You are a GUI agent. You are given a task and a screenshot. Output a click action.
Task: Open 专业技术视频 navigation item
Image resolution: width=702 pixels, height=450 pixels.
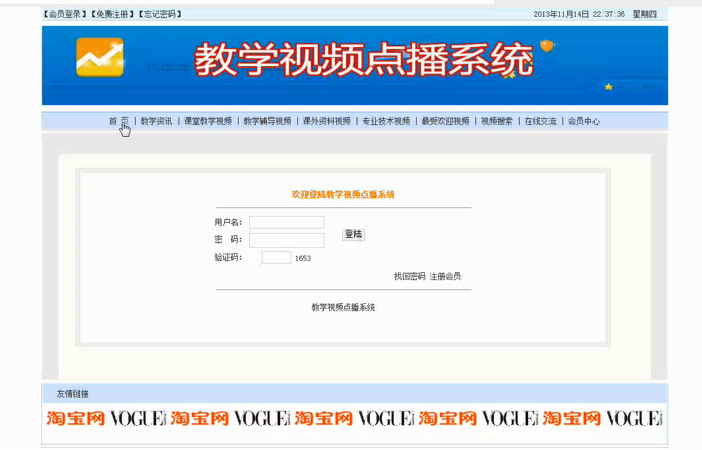(x=386, y=121)
